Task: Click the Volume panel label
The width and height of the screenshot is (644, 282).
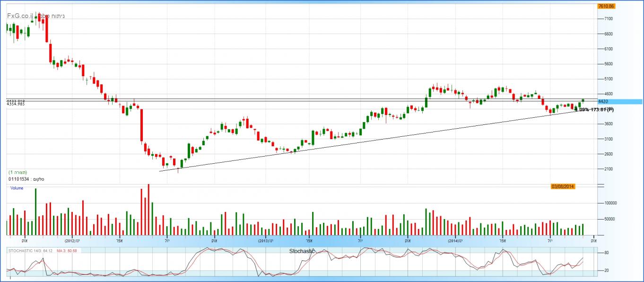Action: [17, 188]
